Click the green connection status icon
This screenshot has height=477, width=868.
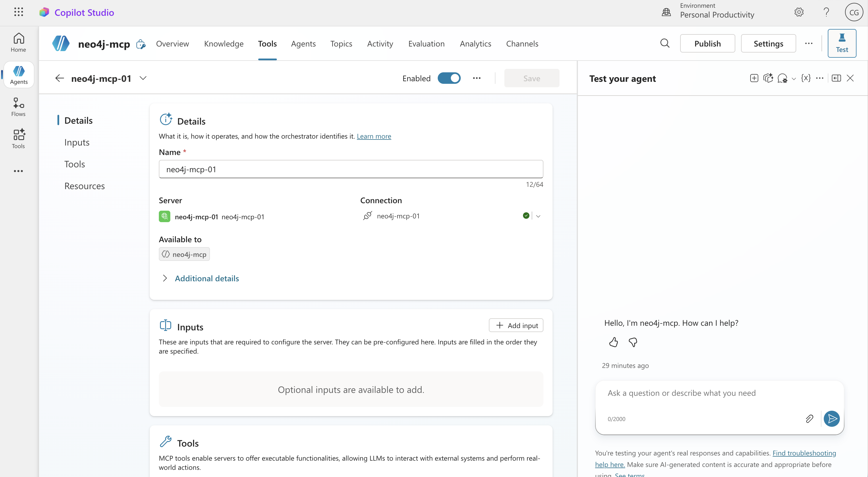[x=526, y=216]
